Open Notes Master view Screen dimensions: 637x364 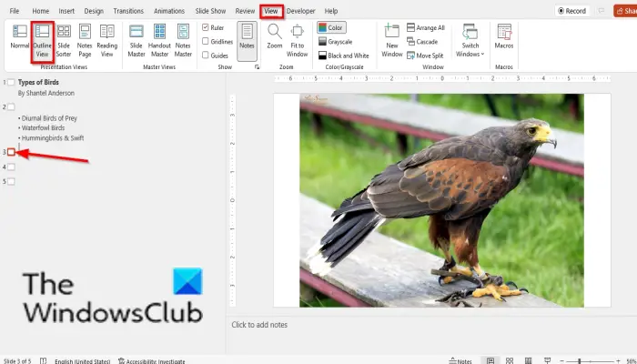(x=183, y=41)
